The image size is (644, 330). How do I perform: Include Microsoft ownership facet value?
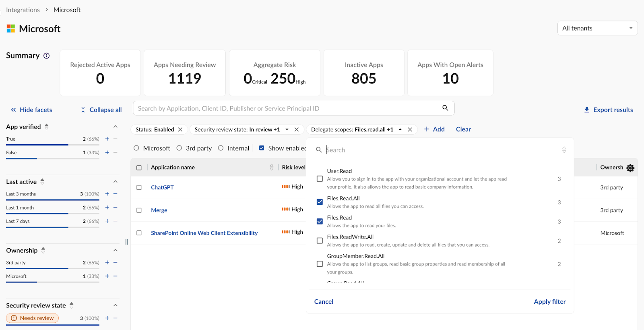[x=107, y=276]
